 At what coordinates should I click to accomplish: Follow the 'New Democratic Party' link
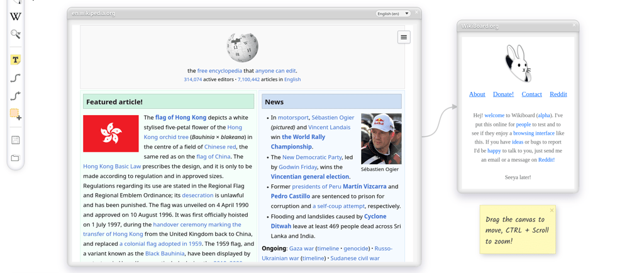[x=312, y=157]
